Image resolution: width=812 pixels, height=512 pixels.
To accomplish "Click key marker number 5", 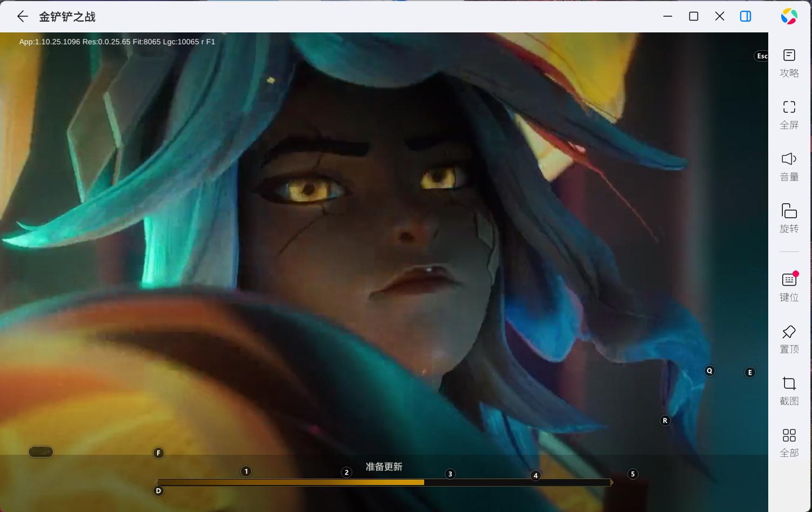I will tap(633, 474).
